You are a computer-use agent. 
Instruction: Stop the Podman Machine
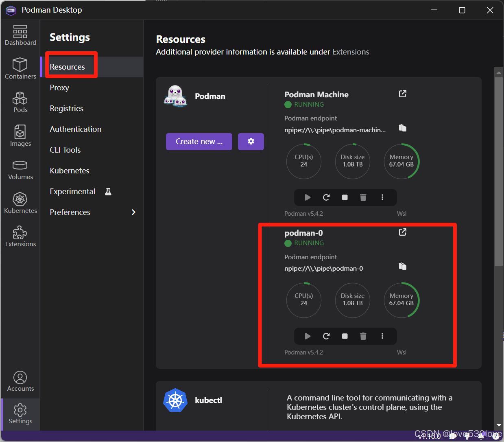(x=345, y=197)
